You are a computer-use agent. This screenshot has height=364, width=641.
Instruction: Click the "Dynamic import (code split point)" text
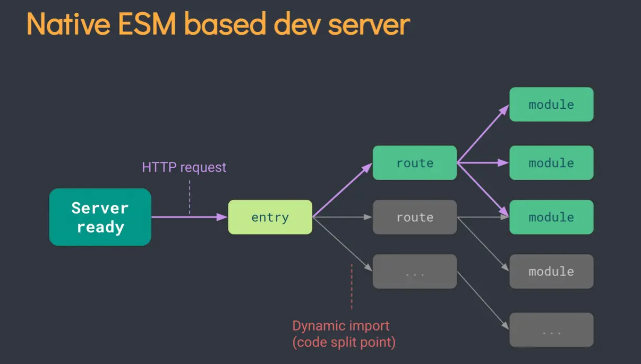(x=344, y=334)
